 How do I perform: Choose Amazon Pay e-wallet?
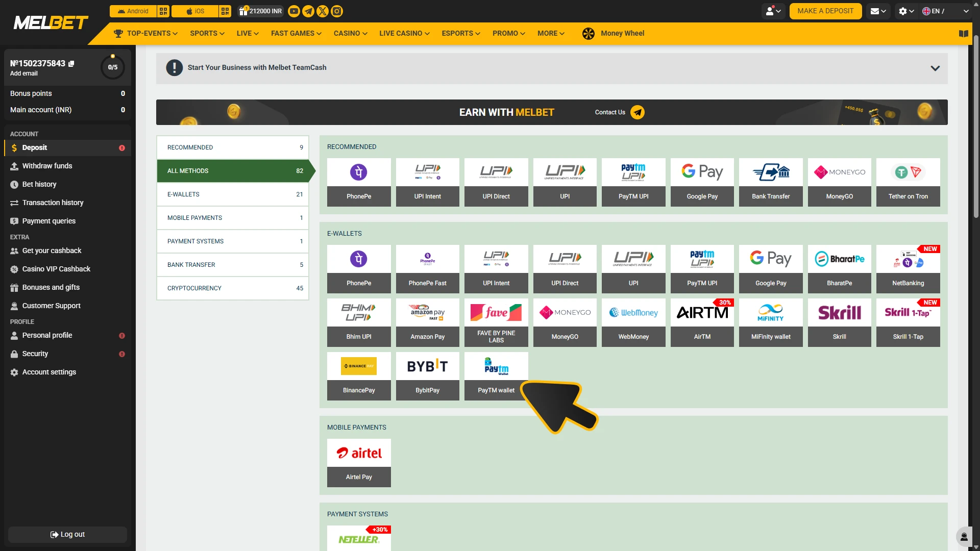point(428,322)
